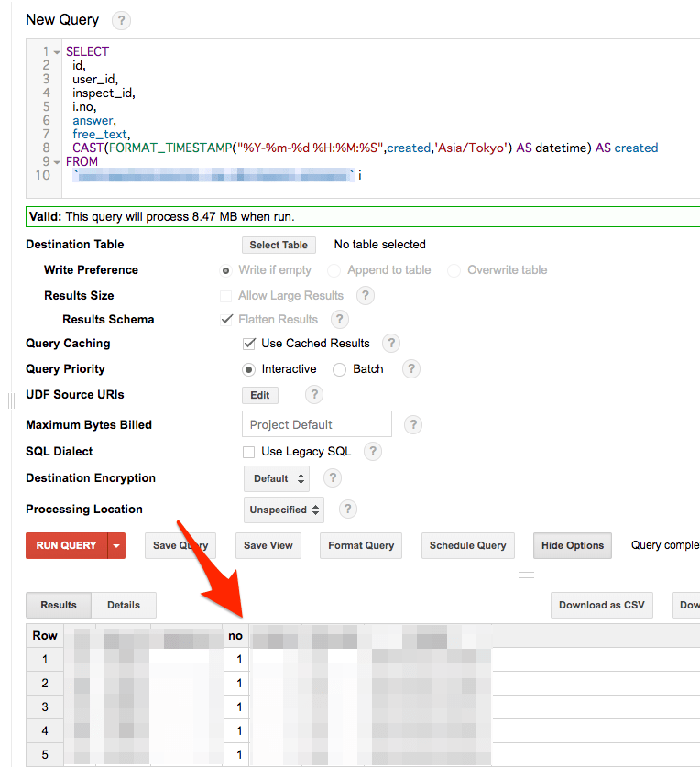Open the Processing Location Unspecified dropdown
Image resolution: width=700 pixels, height=767 pixels.
pos(285,510)
